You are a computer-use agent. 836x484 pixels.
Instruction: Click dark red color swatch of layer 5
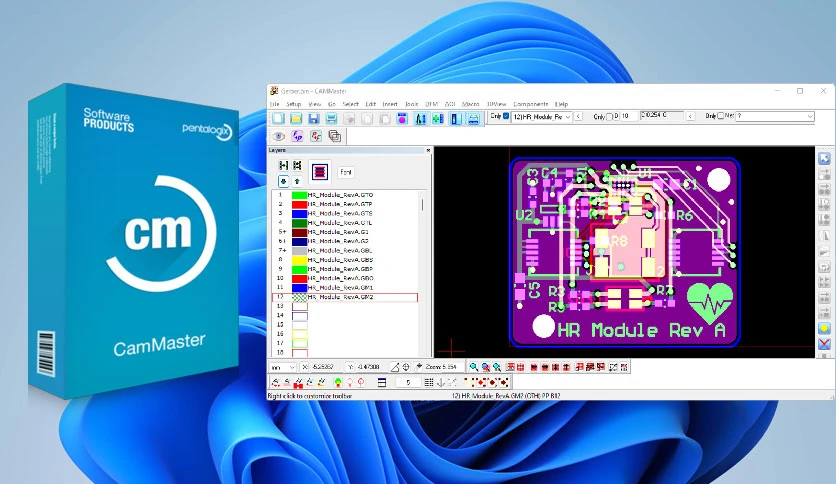[x=299, y=232]
